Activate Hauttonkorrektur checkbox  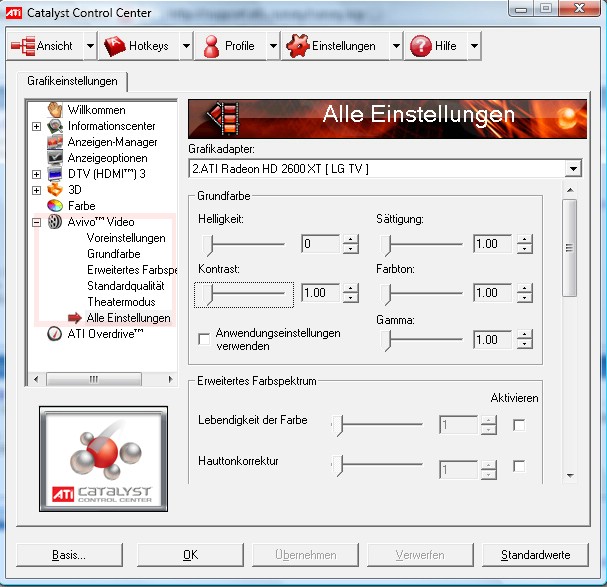519,466
